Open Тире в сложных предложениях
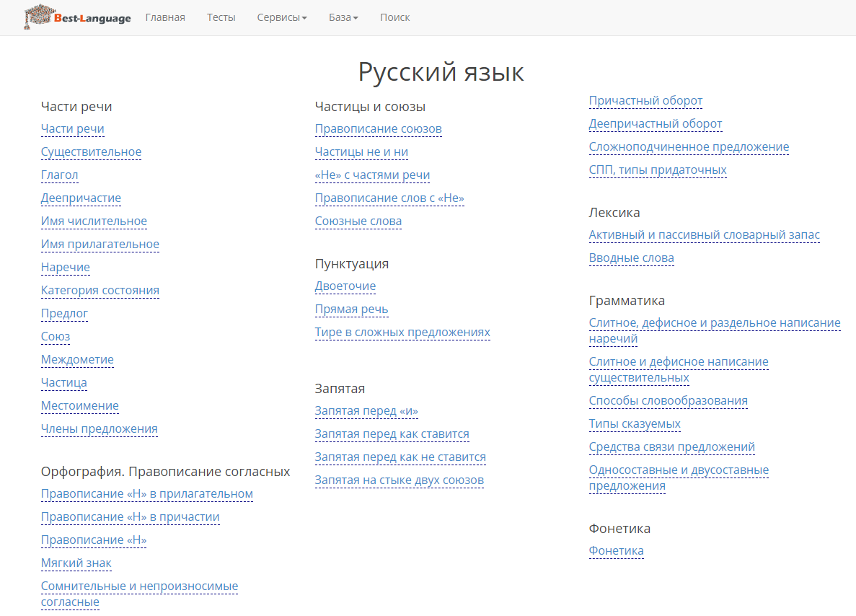The image size is (856, 616). 402,333
